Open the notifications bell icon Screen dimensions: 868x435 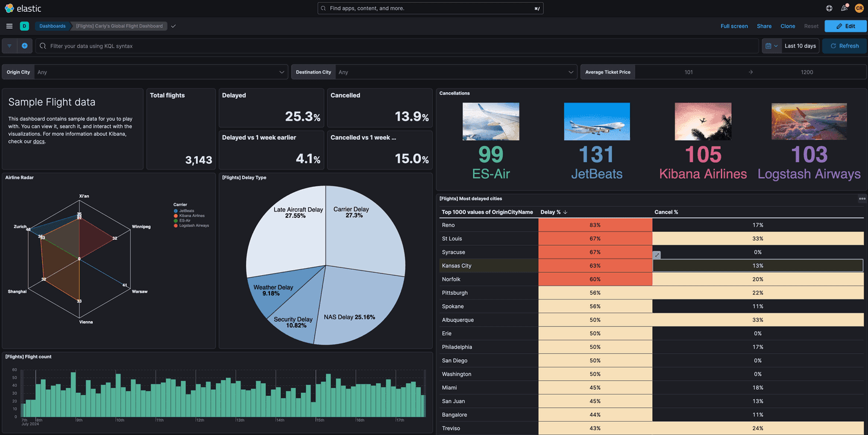tap(844, 8)
